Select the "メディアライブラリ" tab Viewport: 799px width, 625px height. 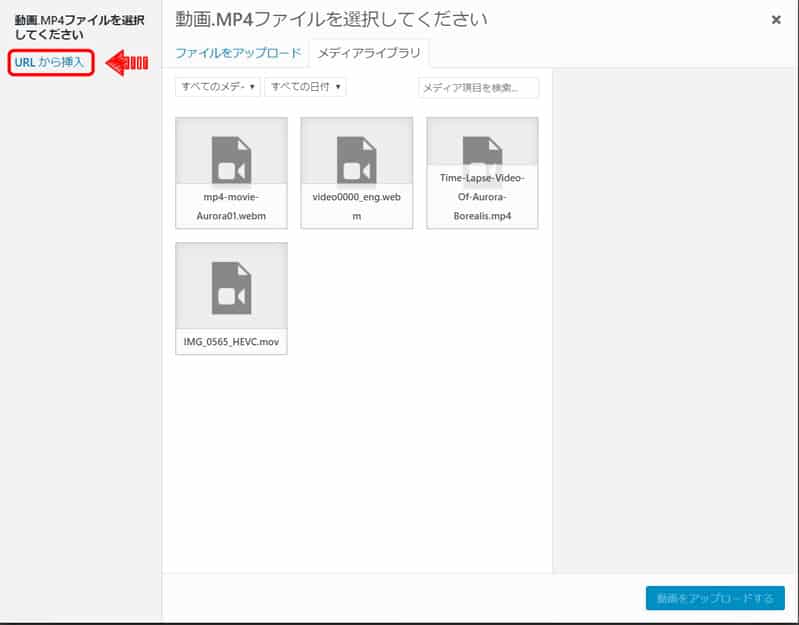point(369,53)
